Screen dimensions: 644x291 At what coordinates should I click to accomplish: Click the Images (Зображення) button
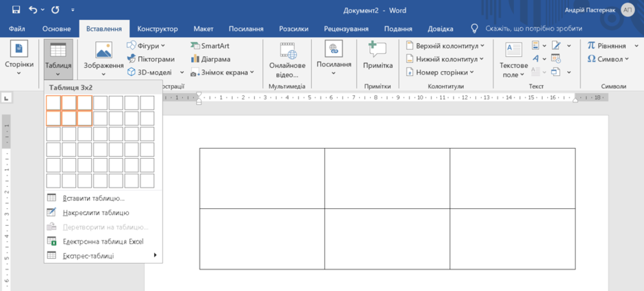[103, 59]
